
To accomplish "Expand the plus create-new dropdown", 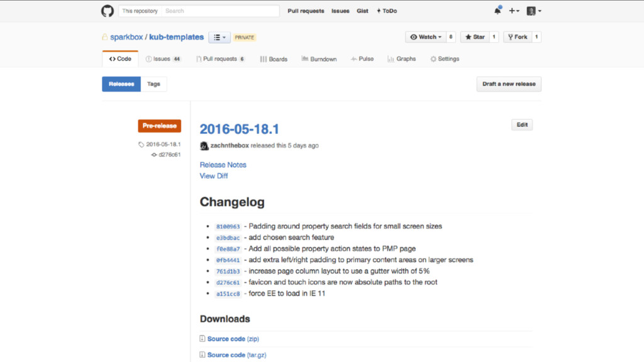I will tap(514, 11).
